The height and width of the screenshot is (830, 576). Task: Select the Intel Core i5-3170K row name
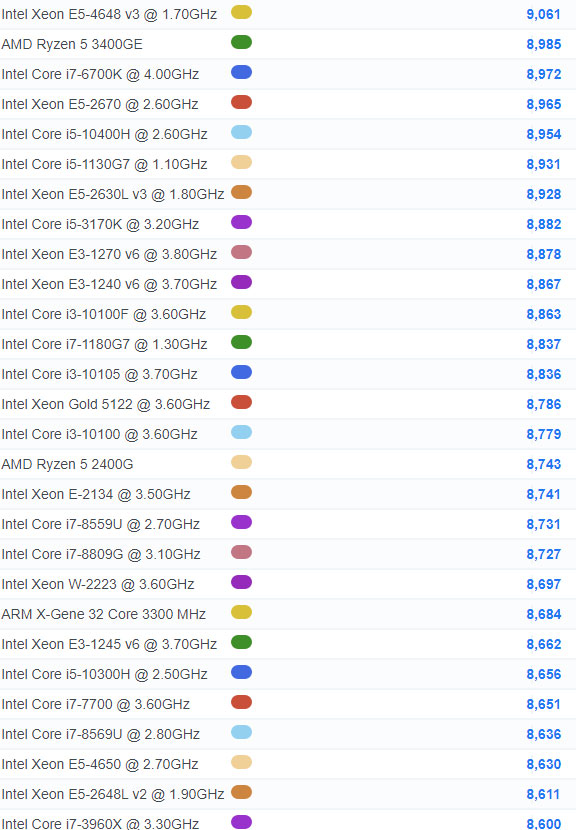pos(100,224)
